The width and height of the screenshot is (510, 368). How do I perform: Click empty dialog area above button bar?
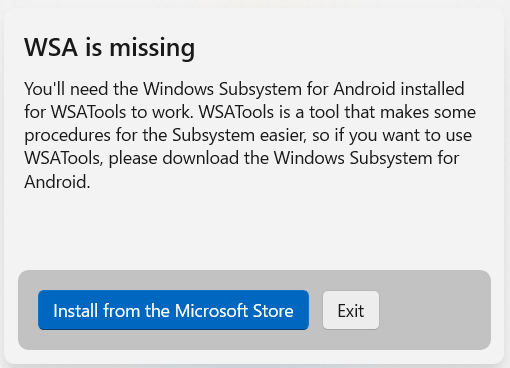253,230
